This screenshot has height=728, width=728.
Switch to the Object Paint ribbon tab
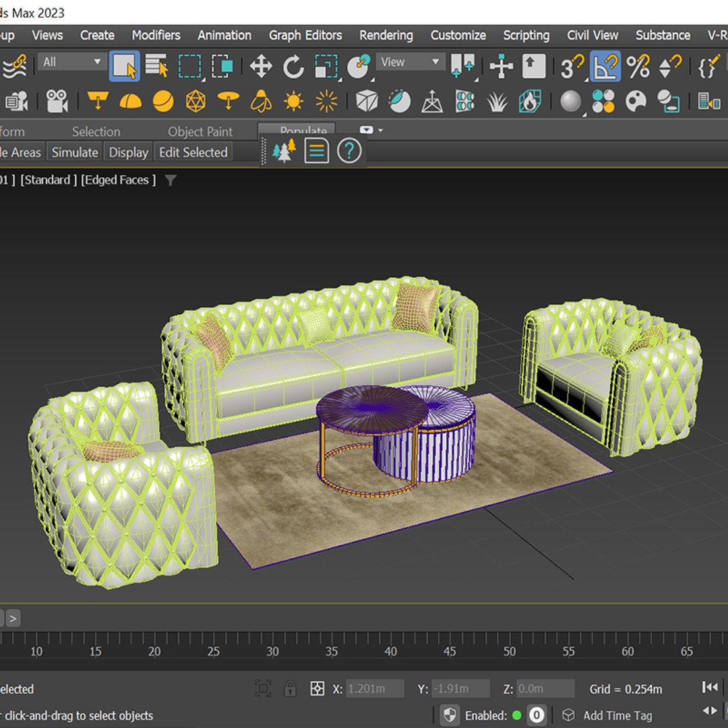click(200, 132)
